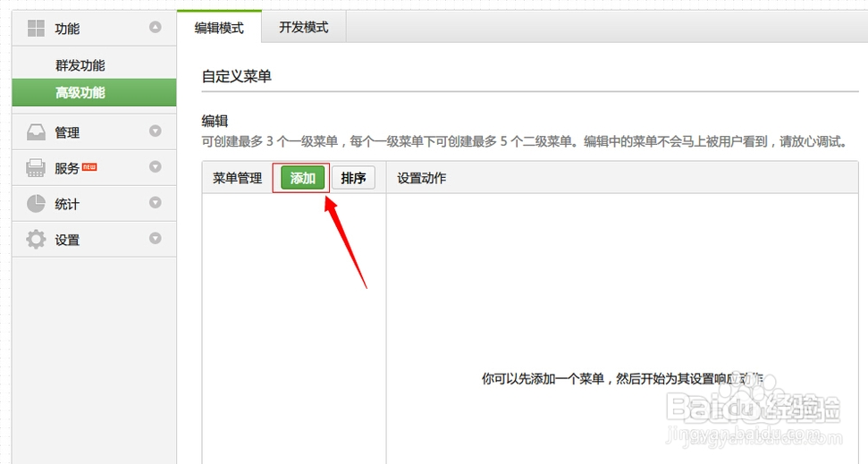868x464 pixels.
Task: Click the 统计 pie chart icon
Action: [x=36, y=203]
